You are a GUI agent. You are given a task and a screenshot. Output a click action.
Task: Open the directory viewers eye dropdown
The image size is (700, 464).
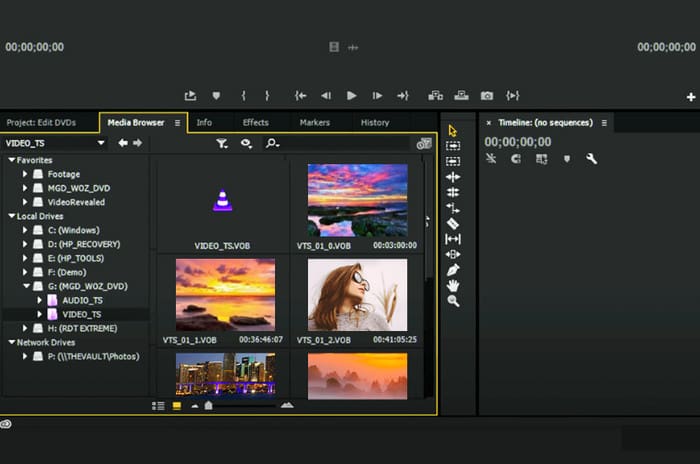[x=246, y=143]
